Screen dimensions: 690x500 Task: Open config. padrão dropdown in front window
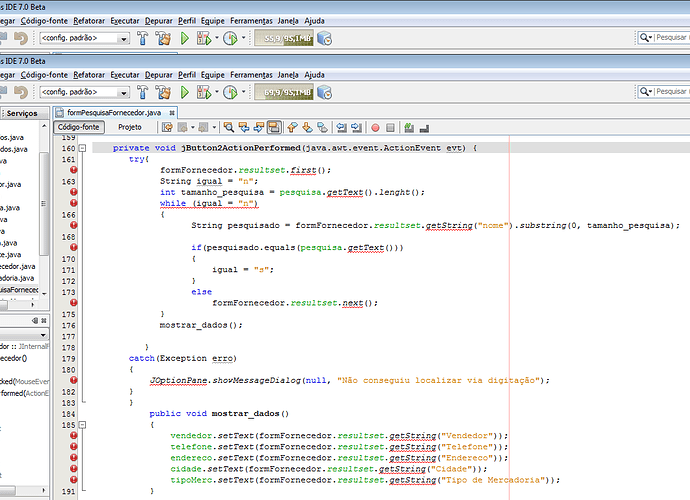coord(84,92)
